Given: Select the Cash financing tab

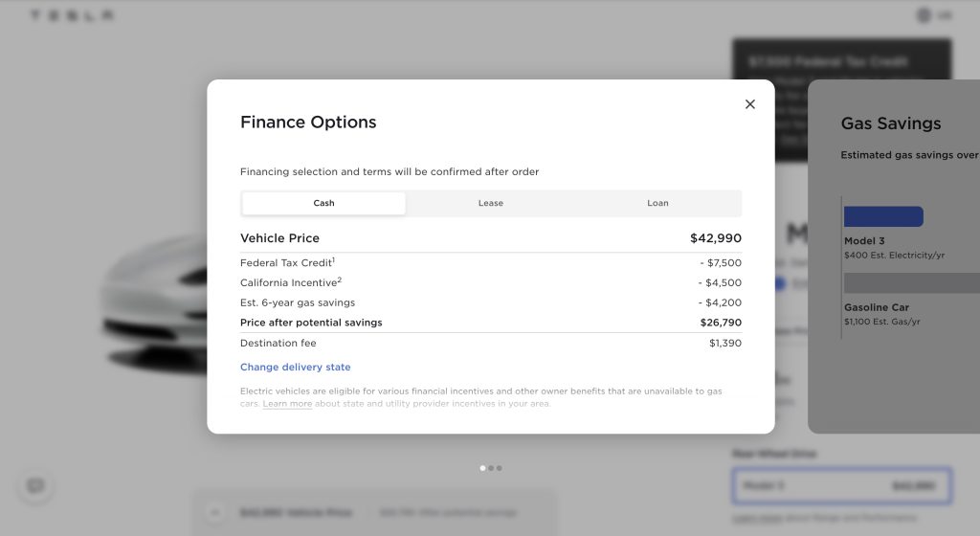Looking at the screenshot, I should (323, 203).
